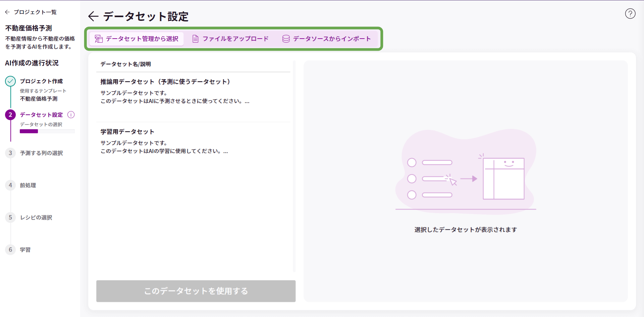This screenshot has height=317, width=644.
Task: Click プロジェクト作成 step label
Action: (41, 81)
